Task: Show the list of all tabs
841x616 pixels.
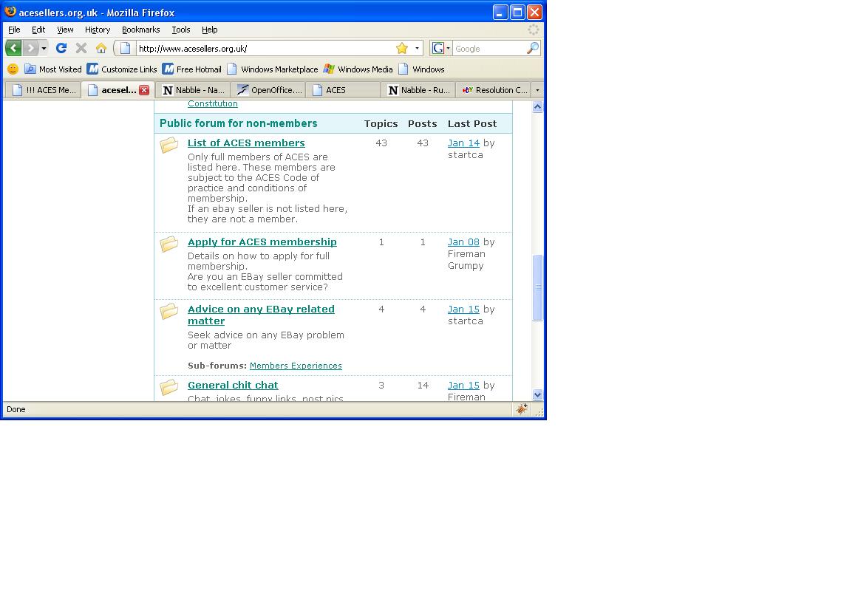Action: [x=537, y=90]
